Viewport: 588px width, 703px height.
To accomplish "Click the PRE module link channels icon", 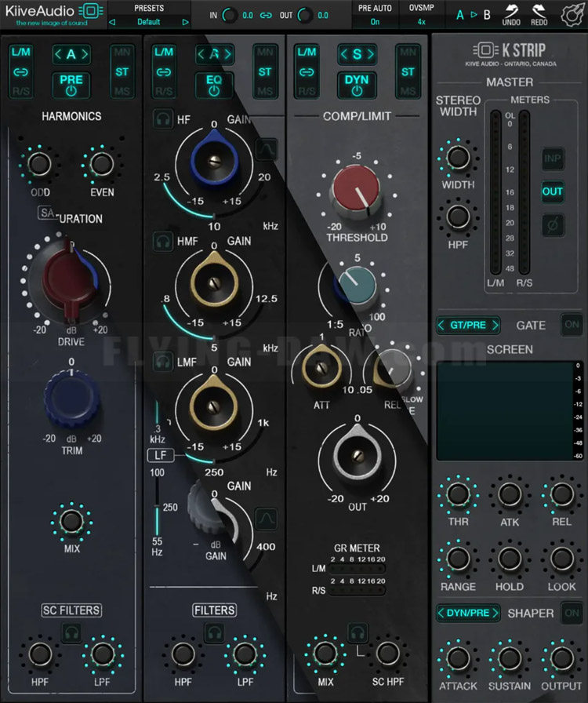I will (20, 71).
